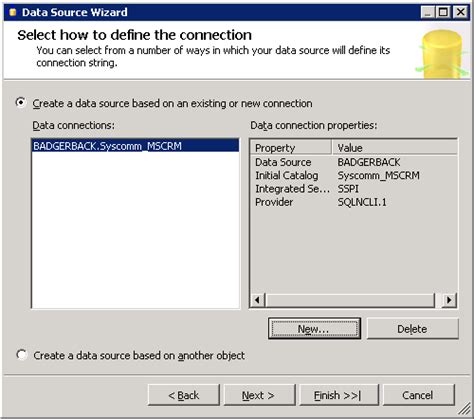Click the Value column header
This screenshot has width=474, height=419.
click(x=394, y=147)
